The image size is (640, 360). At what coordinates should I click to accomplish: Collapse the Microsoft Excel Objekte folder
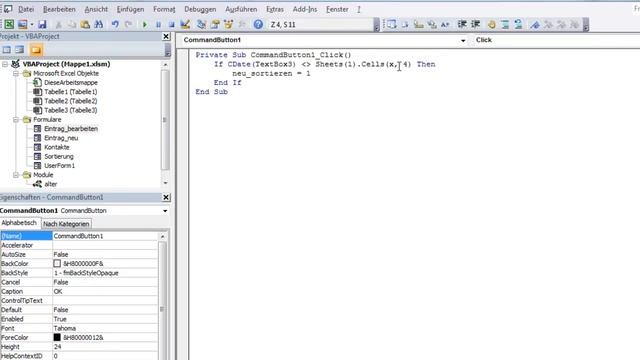point(16,73)
